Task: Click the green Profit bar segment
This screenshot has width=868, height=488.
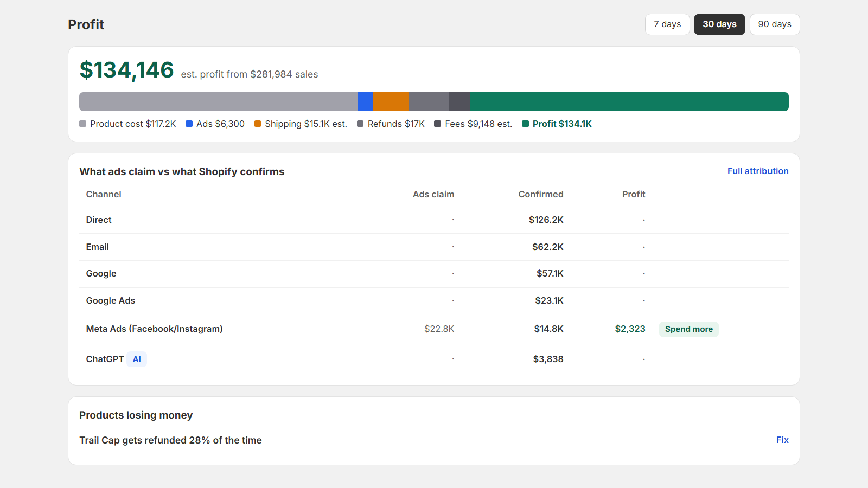Action: pyautogui.click(x=629, y=102)
